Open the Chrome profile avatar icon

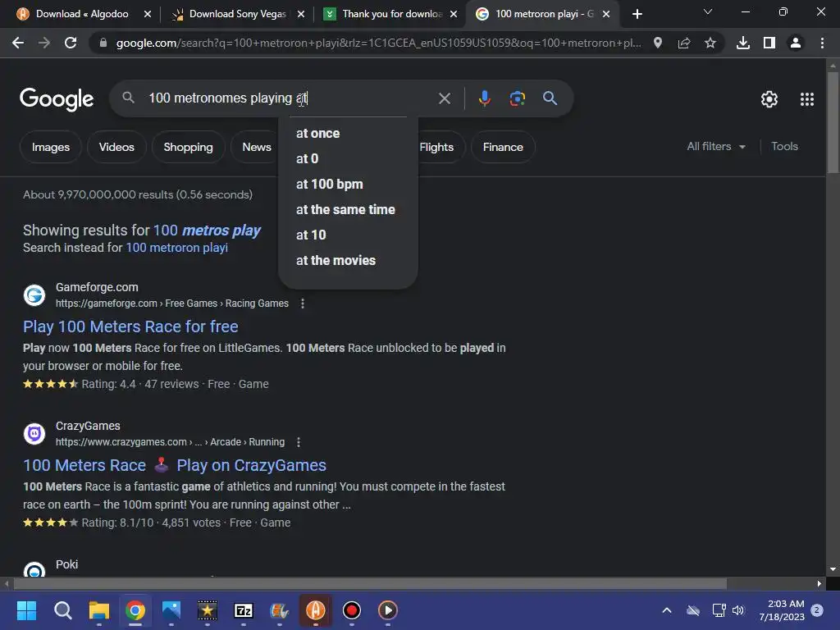796,43
